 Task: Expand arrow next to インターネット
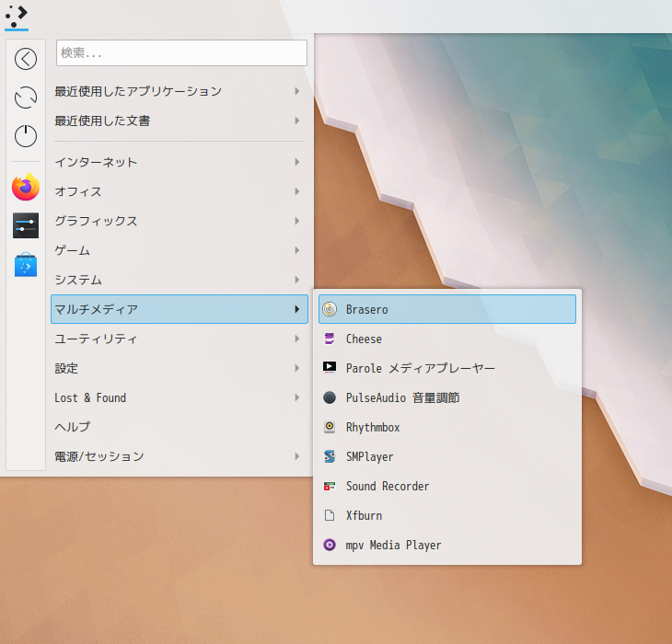tap(297, 162)
